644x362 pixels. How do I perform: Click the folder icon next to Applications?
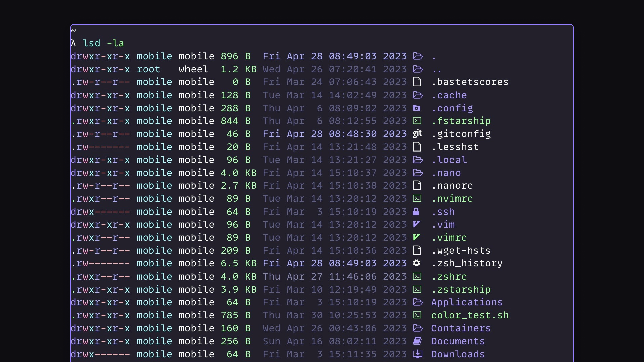click(418, 302)
